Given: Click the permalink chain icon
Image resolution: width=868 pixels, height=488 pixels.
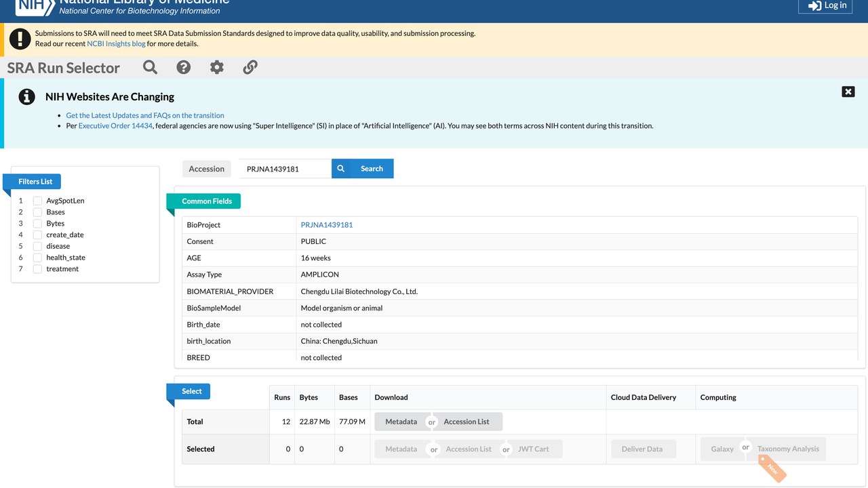Looking at the screenshot, I should [x=250, y=67].
